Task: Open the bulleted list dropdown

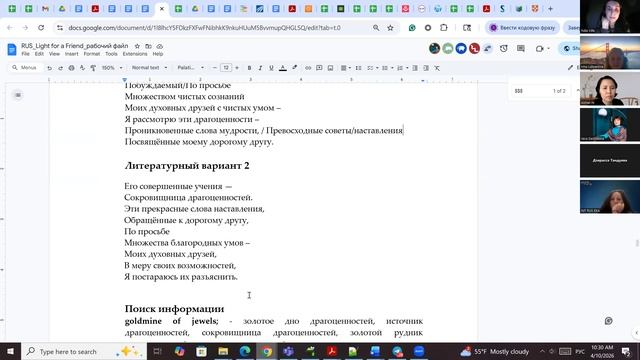Action: 387,68
